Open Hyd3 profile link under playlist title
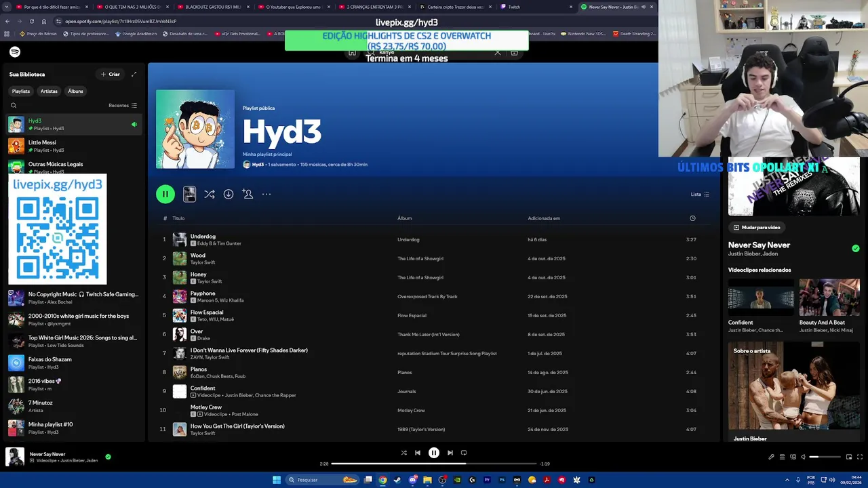 pyautogui.click(x=258, y=165)
